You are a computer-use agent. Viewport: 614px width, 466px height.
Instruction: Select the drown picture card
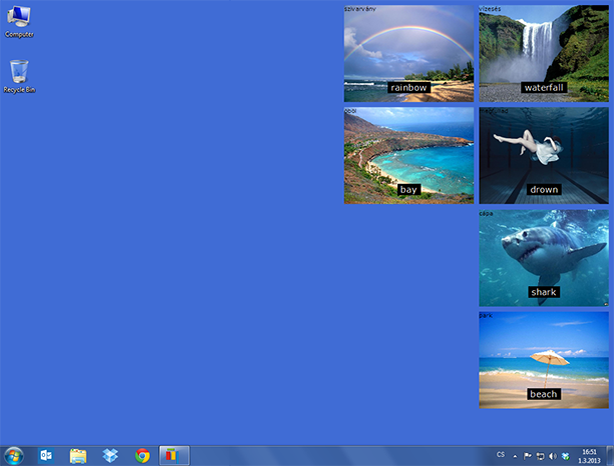pyautogui.click(x=544, y=155)
